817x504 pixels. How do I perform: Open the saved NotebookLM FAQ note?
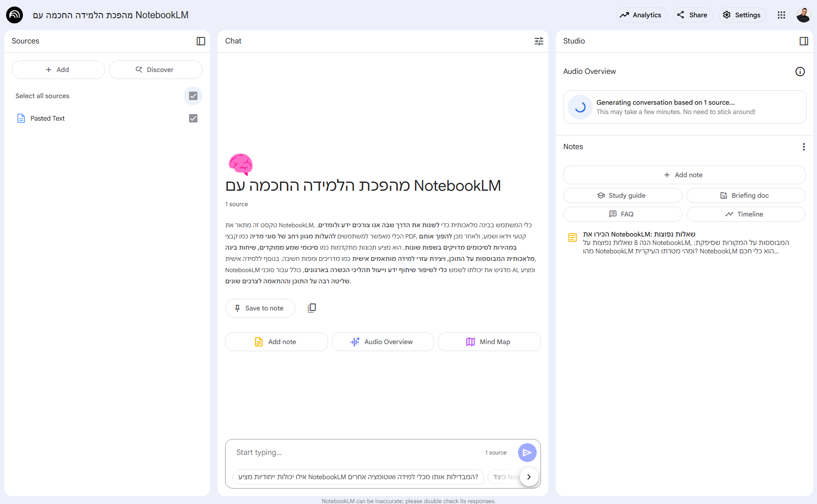[685, 243]
